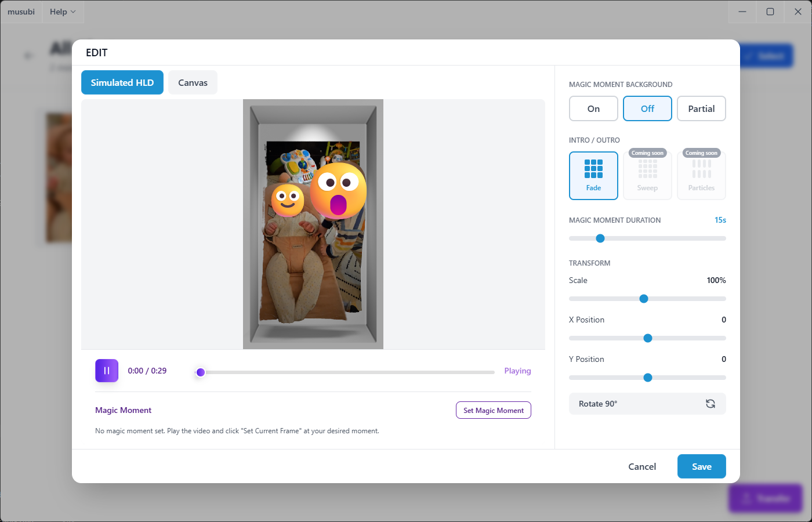Open the Help menu dropdown

pos(63,12)
